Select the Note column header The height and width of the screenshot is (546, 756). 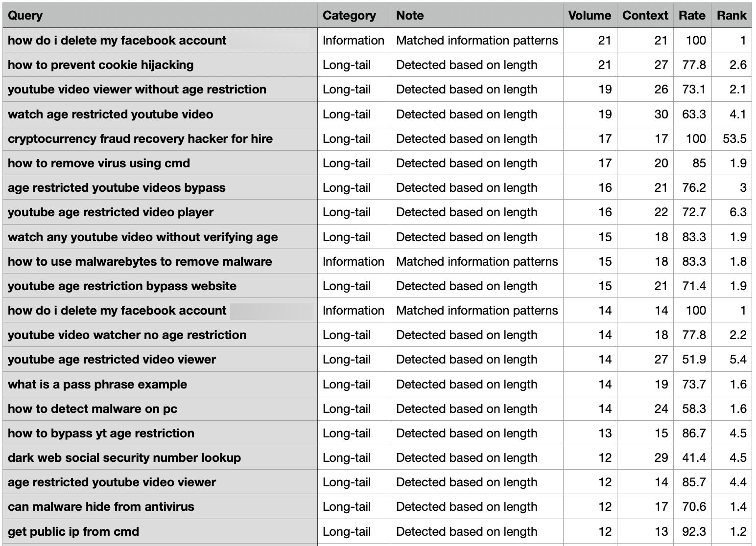(x=477, y=15)
